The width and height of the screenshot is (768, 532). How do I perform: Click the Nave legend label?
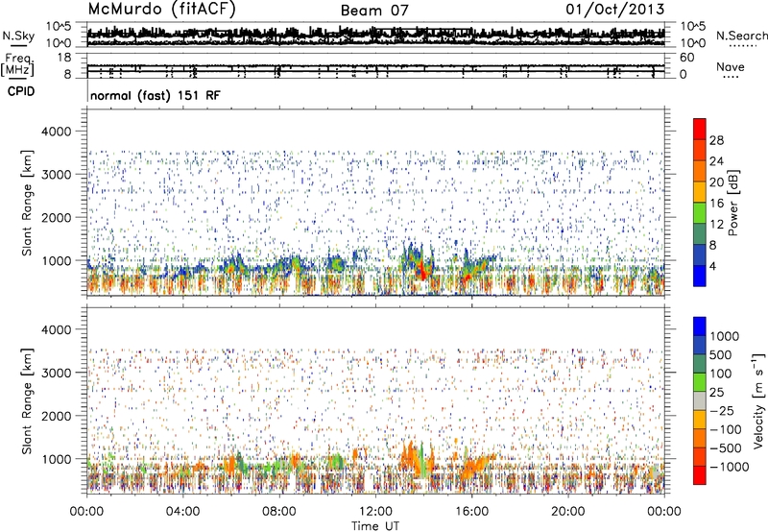coord(731,66)
